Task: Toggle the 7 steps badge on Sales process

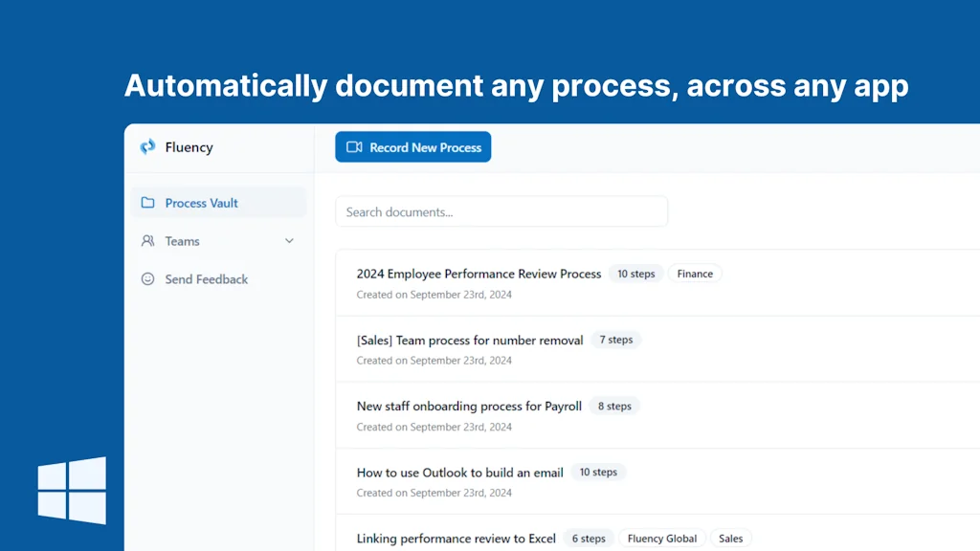Action: [x=615, y=339]
